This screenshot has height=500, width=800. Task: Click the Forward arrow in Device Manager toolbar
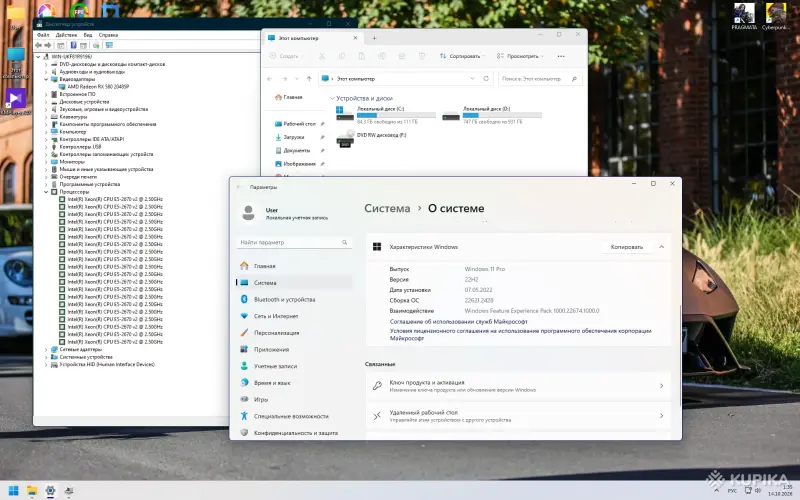coord(48,45)
